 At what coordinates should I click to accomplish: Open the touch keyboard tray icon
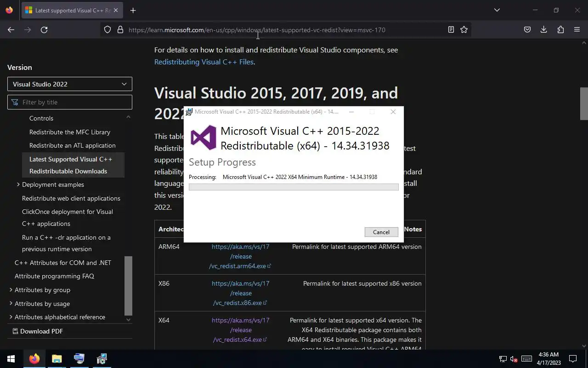(527, 359)
